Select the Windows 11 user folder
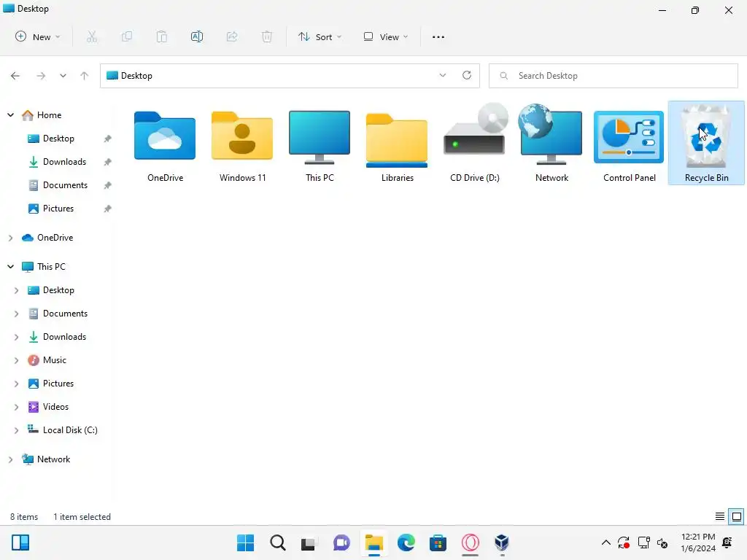This screenshot has height=560, width=747. 242,144
